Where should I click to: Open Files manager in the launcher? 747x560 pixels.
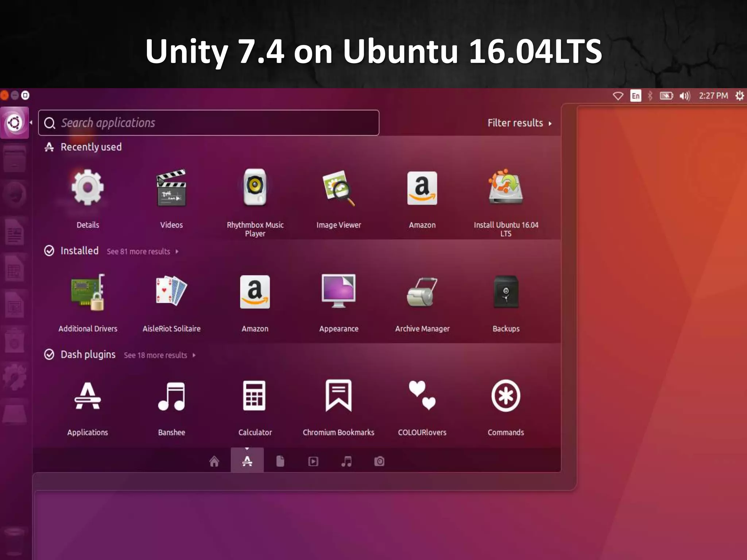14,159
